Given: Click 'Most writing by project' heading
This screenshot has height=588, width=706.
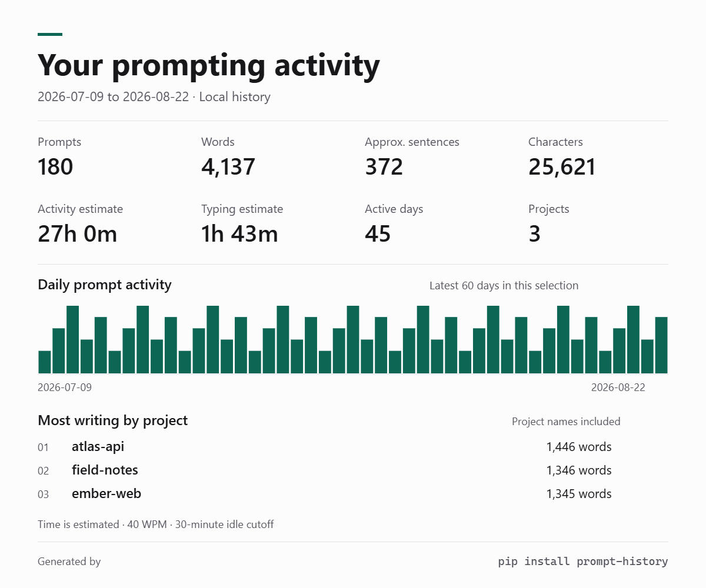Looking at the screenshot, I should (x=113, y=420).
